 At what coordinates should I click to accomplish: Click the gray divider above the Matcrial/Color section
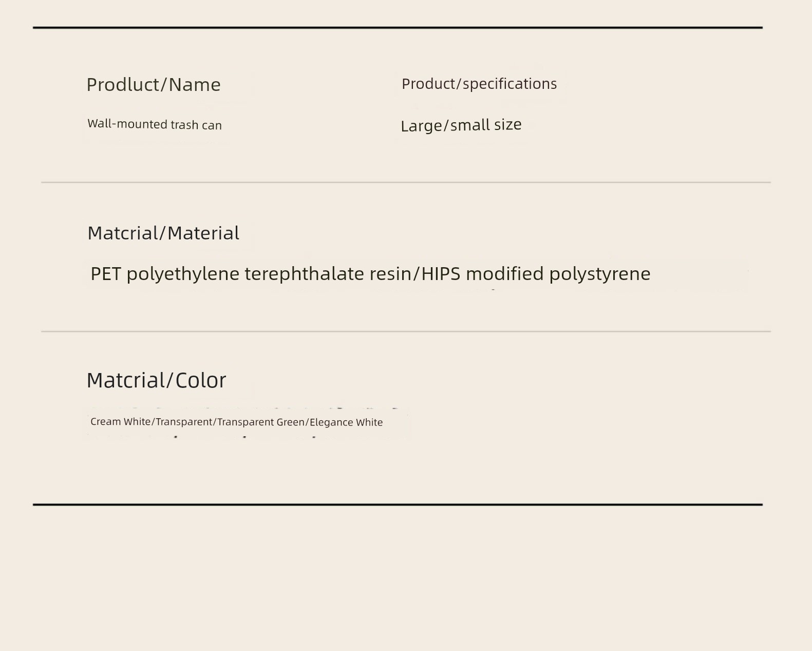(406, 331)
